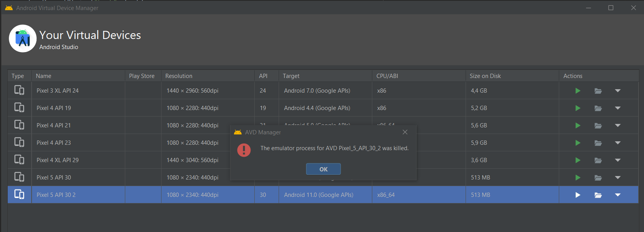Open more actions for Pixel 4 API 21

point(618,125)
